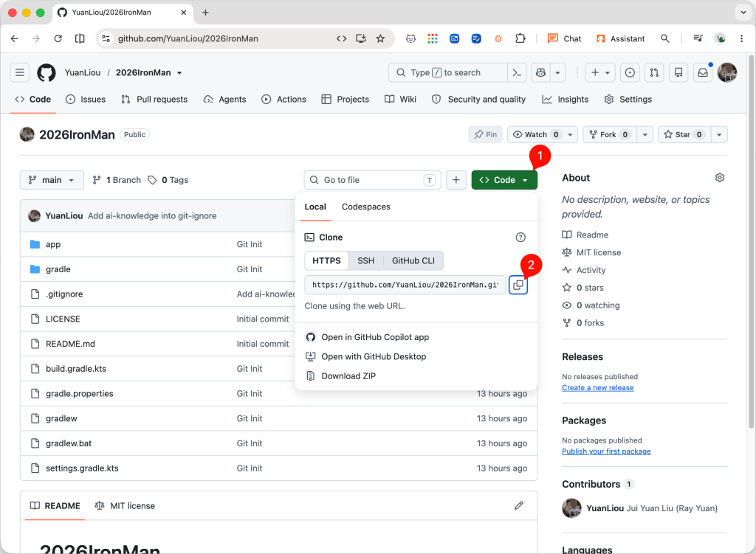Open the notifications inbox icon
Screen dimensions: 756x554
point(703,73)
